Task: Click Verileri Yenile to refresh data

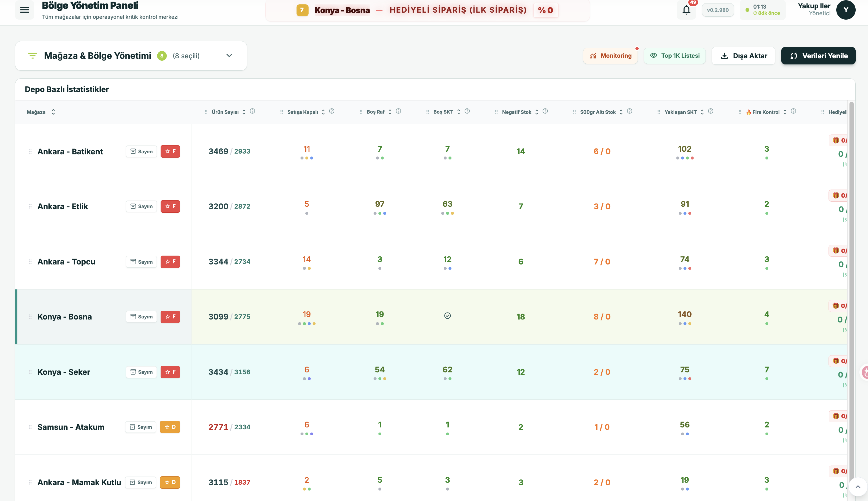Action: 818,56
